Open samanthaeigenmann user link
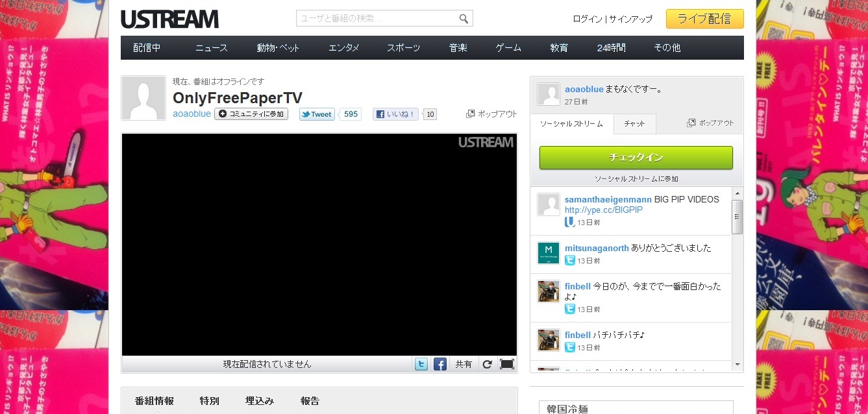Screen dimensions: 868x414 click(x=608, y=199)
